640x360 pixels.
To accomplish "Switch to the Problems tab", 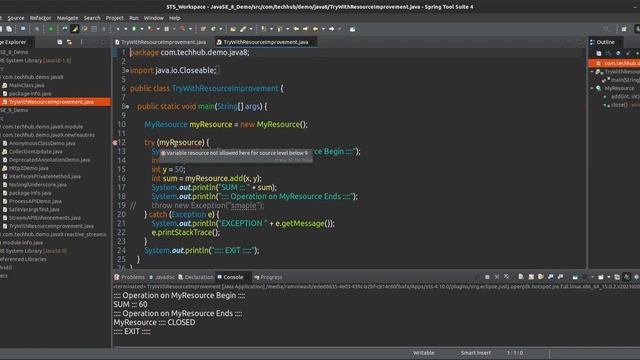I will 129,277.
